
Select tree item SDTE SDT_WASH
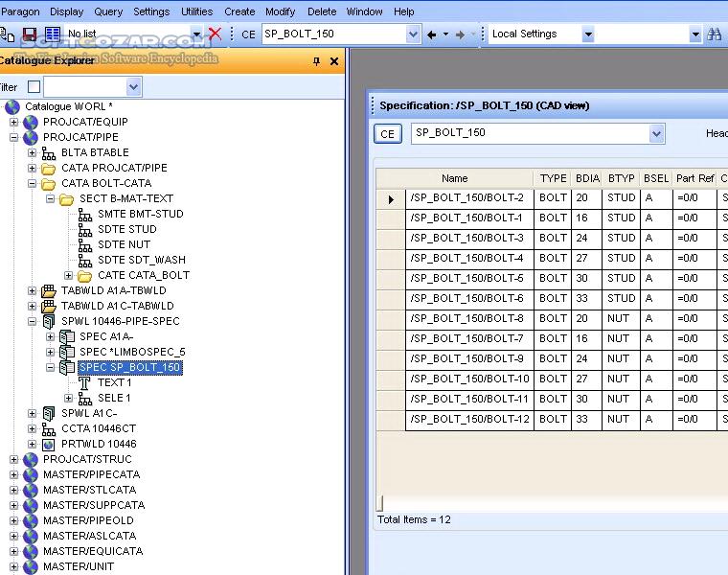[142, 260]
